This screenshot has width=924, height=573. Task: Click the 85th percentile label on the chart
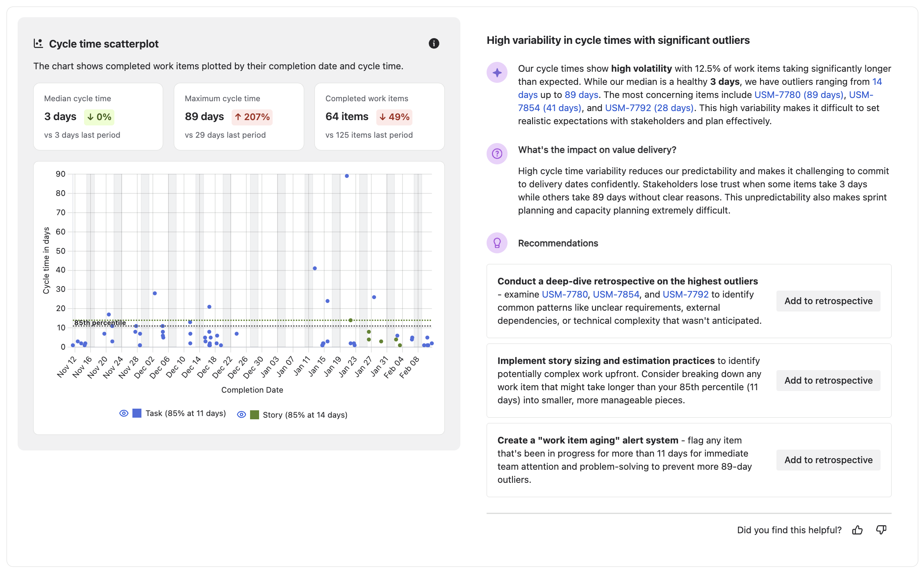[x=100, y=323]
